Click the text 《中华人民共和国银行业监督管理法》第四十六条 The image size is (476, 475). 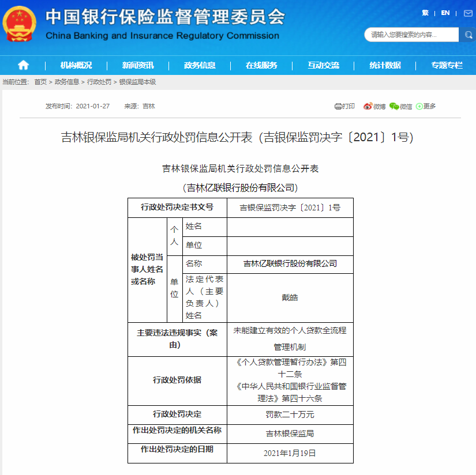click(291, 393)
